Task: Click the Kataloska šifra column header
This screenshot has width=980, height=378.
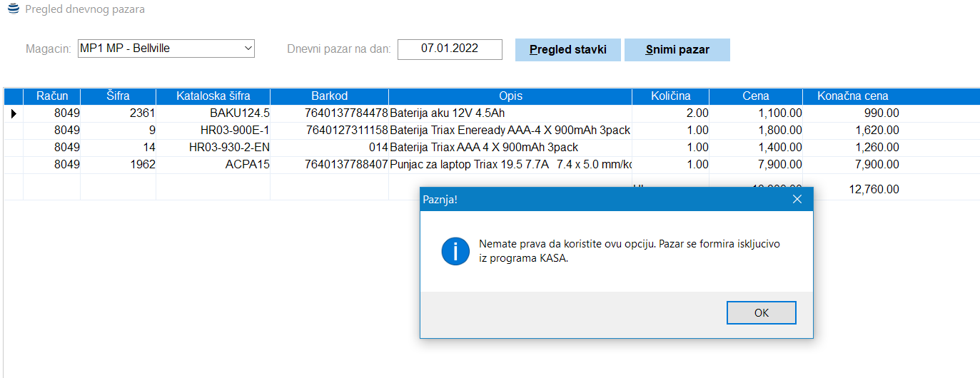Action: point(213,96)
